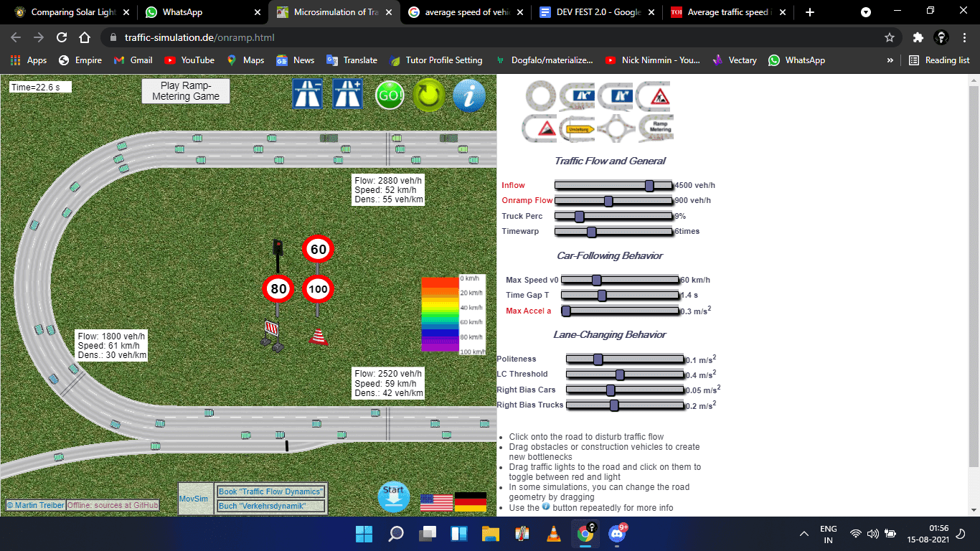This screenshot has width=980, height=551.
Task: Open the Vectary bookmark
Action: click(x=734, y=60)
